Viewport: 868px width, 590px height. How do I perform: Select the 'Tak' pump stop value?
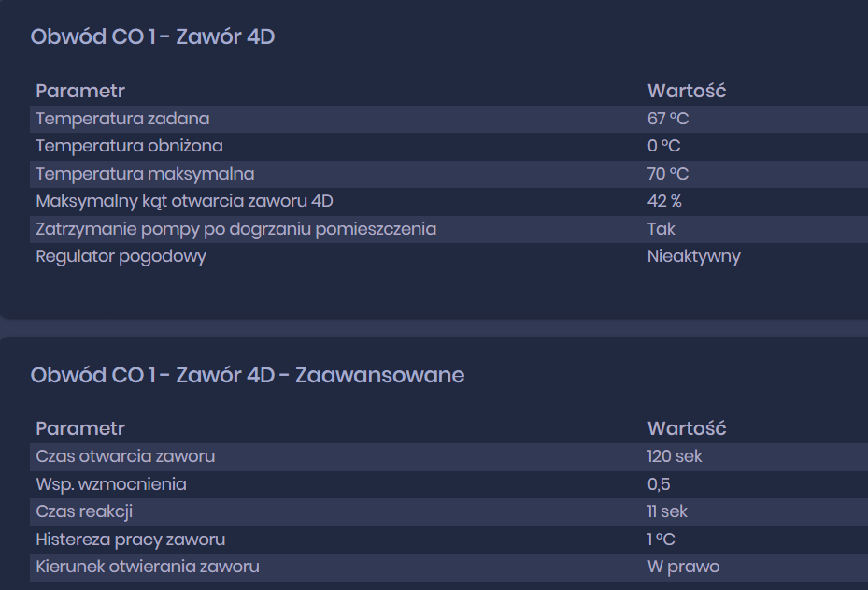point(661,229)
